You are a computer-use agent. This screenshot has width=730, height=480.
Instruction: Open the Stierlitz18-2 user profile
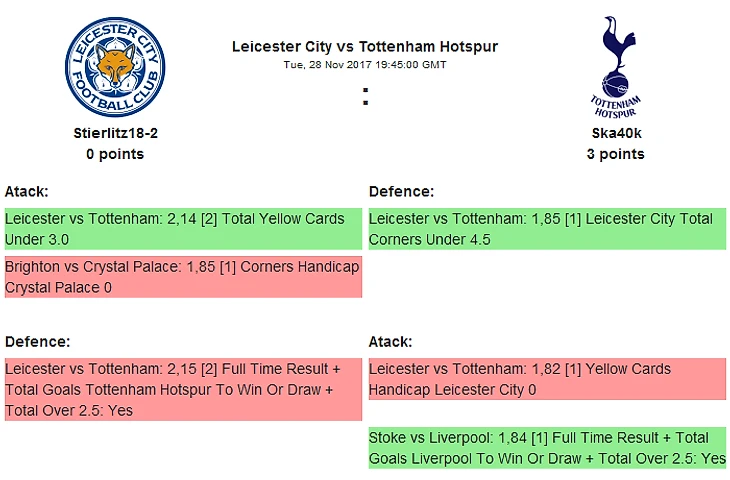115,133
